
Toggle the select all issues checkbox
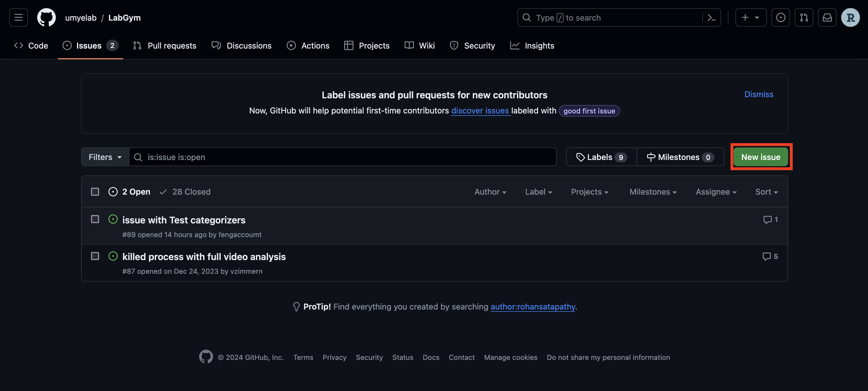click(95, 192)
